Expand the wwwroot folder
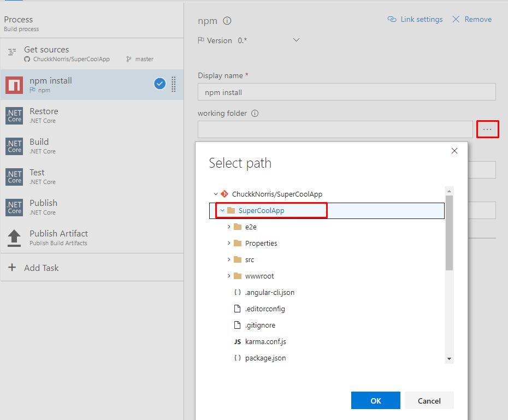This screenshot has height=420, width=508. point(229,276)
